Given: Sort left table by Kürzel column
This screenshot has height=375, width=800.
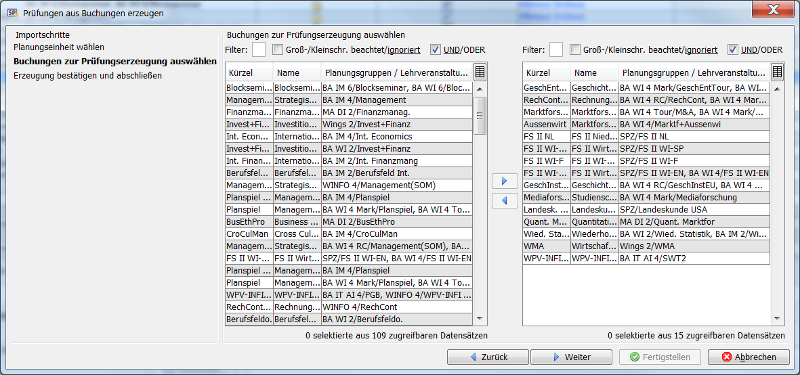Looking at the screenshot, I should coord(248,72).
